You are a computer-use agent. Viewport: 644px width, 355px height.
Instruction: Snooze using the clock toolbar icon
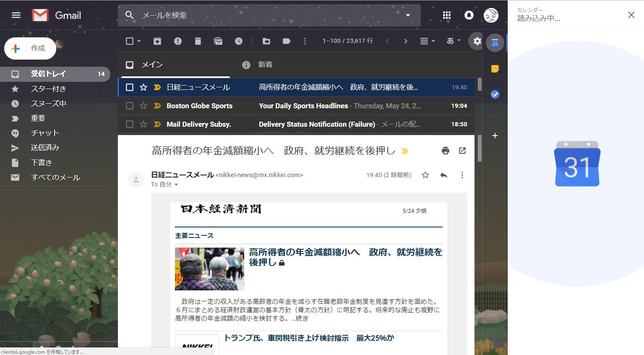(x=239, y=41)
